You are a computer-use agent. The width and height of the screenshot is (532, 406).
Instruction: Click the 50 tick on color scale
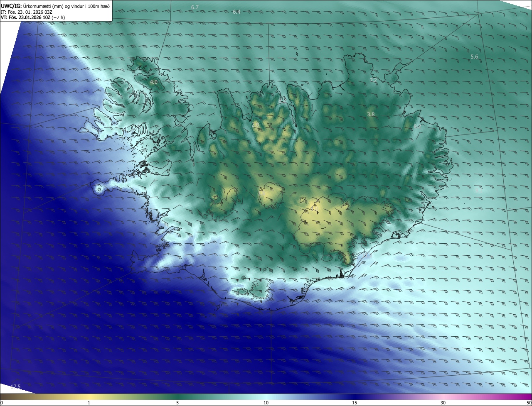tap(529, 403)
